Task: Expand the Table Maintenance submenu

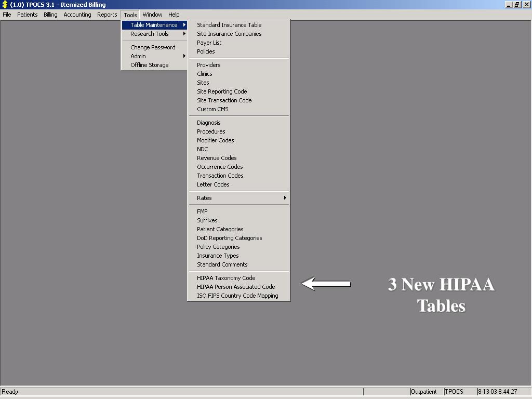Action: (x=154, y=25)
